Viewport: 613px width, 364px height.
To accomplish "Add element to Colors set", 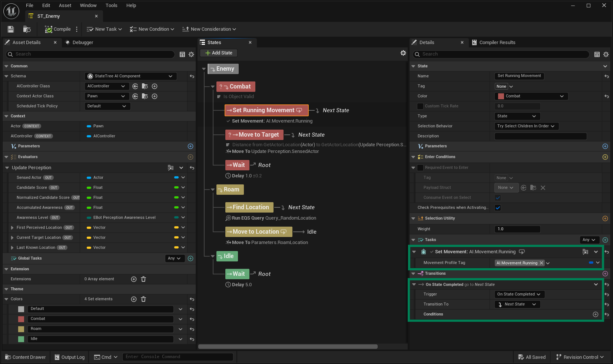I will click(x=134, y=299).
